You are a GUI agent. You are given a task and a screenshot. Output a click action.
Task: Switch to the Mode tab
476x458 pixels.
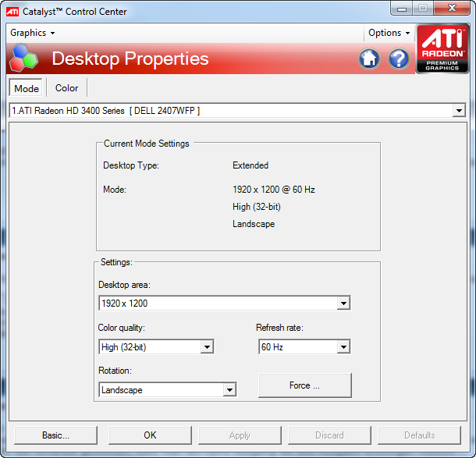pyautogui.click(x=27, y=88)
